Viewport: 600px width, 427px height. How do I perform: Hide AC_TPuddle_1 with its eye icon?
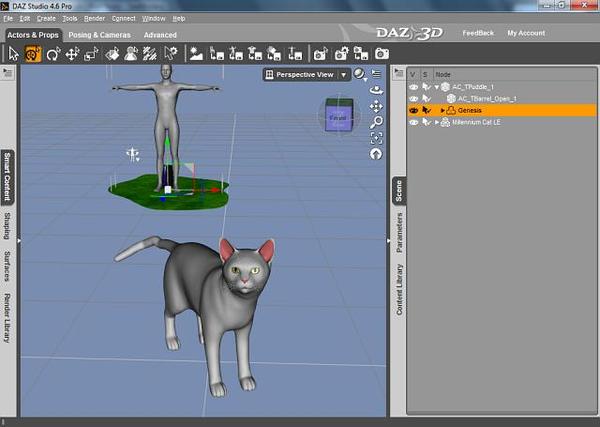point(413,87)
